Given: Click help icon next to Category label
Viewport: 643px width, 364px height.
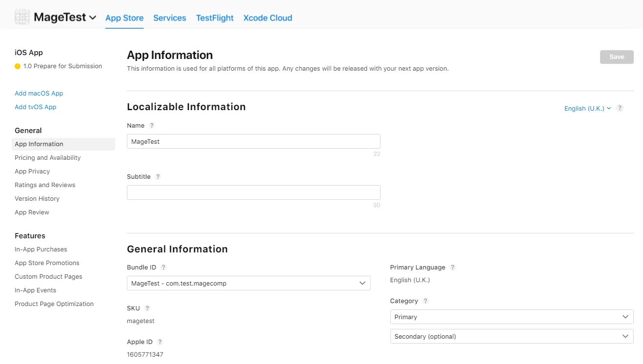Looking at the screenshot, I should pos(425,301).
